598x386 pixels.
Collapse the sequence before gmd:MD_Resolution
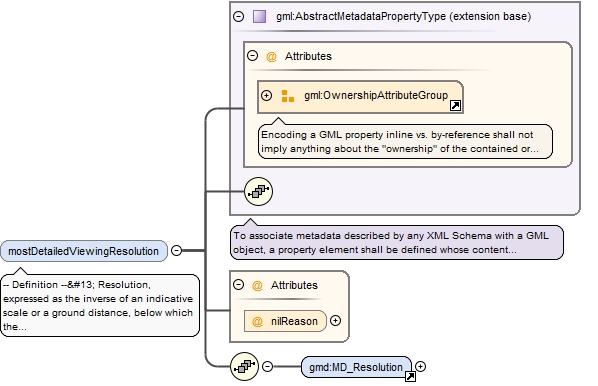[x=268, y=367]
